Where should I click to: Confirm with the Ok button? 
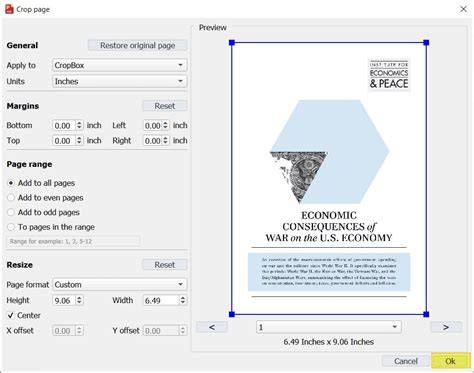450,361
